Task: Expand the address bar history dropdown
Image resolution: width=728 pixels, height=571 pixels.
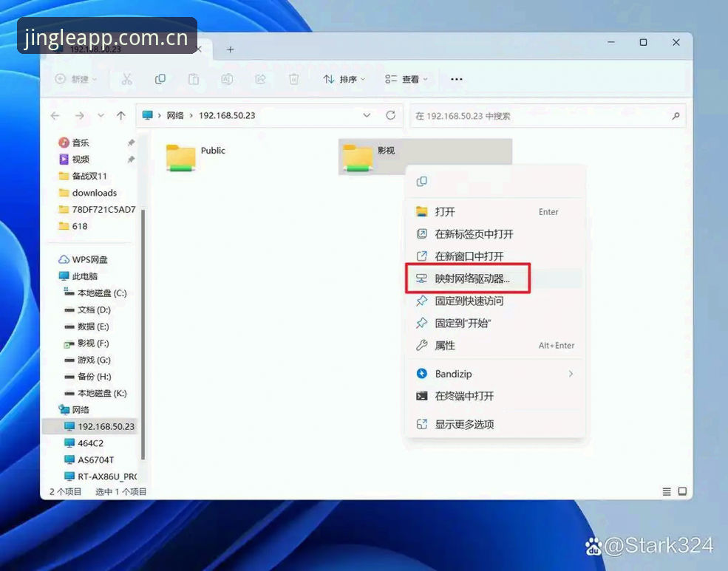Action: pos(367,115)
